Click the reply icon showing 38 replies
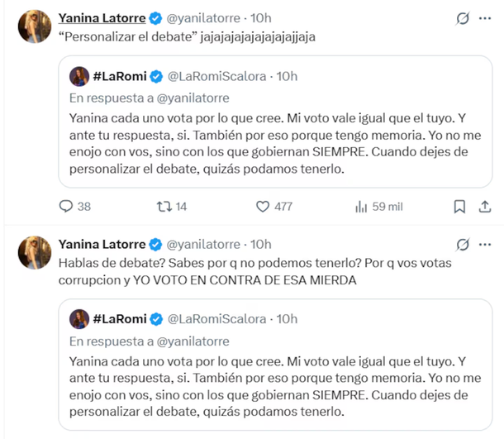 [68, 207]
